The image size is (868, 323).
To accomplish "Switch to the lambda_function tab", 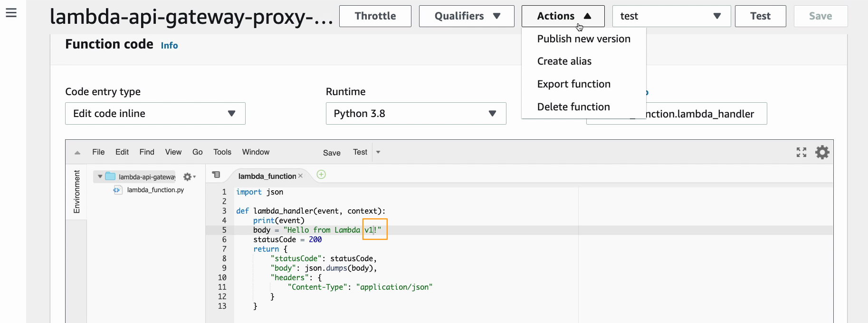I will 267,176.
